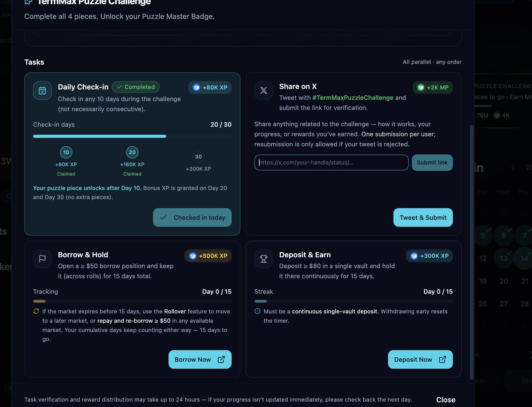This screenshot has height=407, width=532.
Task: Select day 27 in background calendar
Action: (504, 304)
